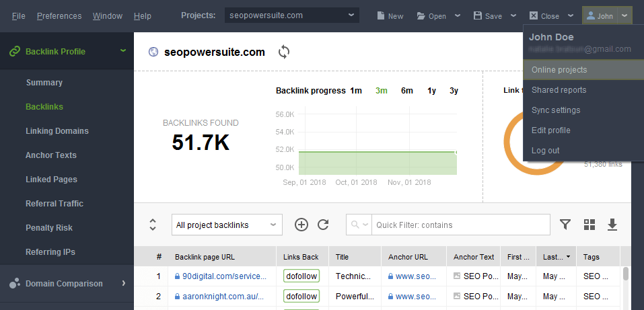Click the vertical scrollbar of the backlinks table

(x=626, y=274)
